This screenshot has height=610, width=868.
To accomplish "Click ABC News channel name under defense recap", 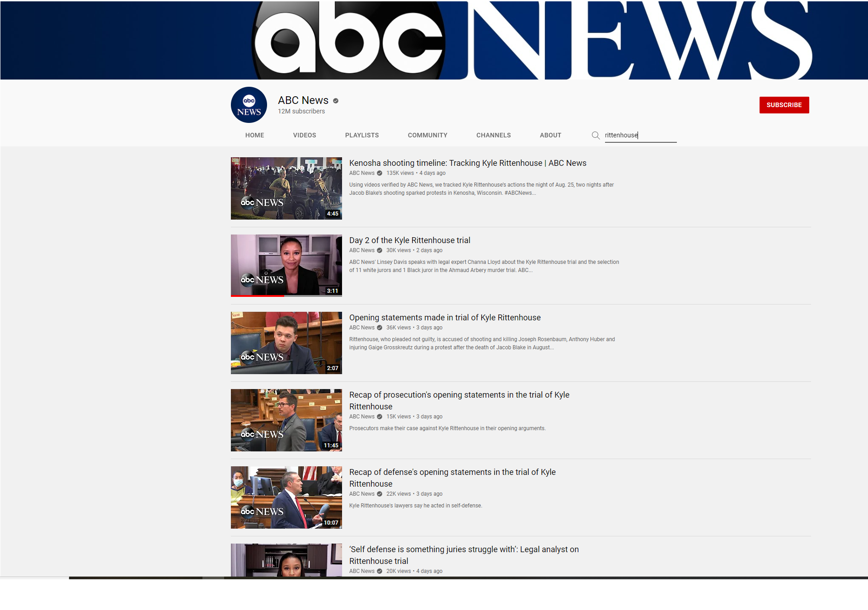I will [x=362, y=494].
